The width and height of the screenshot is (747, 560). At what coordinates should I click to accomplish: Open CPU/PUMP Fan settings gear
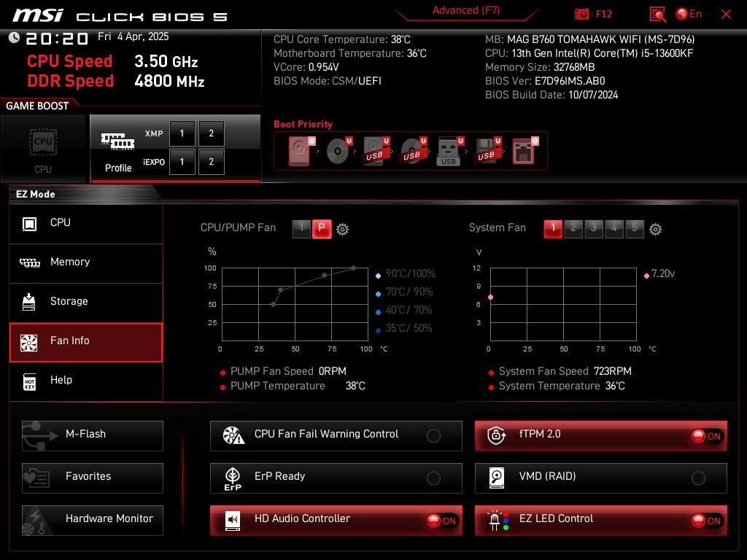pos(343,230)
